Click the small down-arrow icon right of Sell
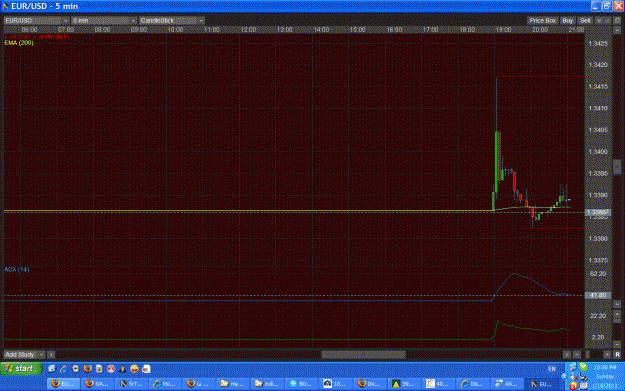625x391 pixels. click(x=599, y=20)
